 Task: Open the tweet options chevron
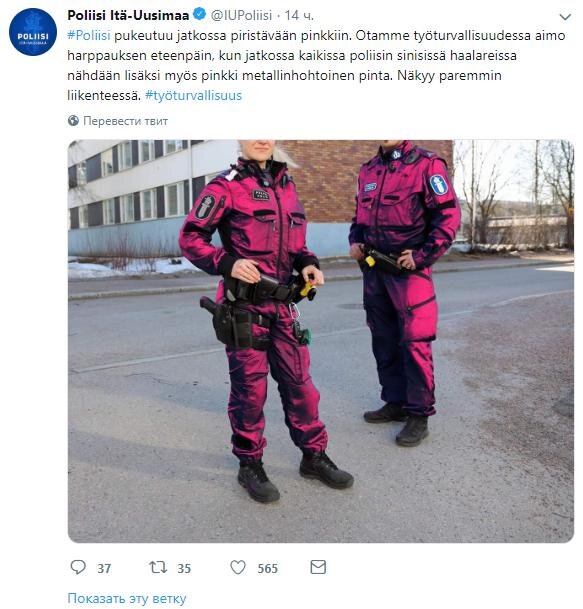click(x=565, y=17)
